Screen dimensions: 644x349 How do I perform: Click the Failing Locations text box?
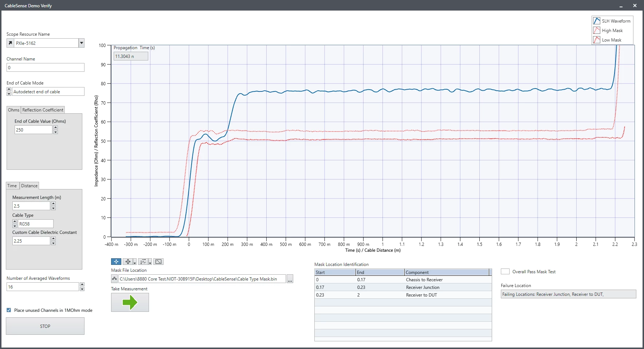coord(568,294)
